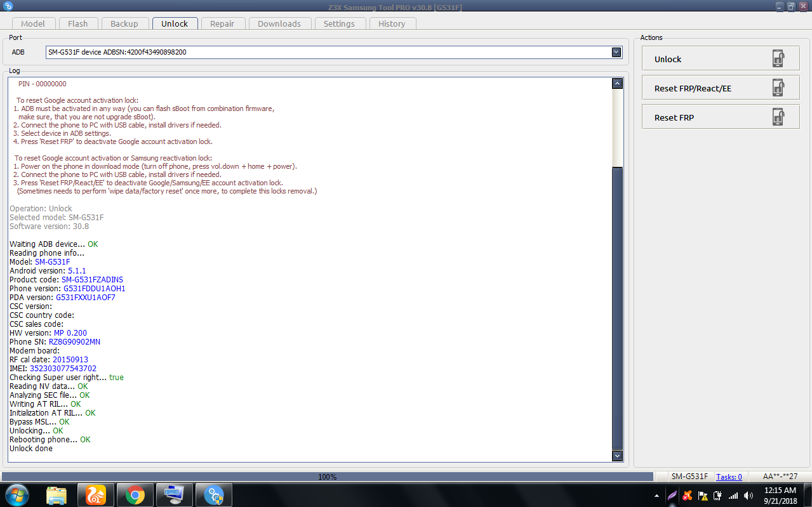The image size is (812, 507).
Task: Click 'Operation: Unlock' log line
Action: click(x=41, y=209)
